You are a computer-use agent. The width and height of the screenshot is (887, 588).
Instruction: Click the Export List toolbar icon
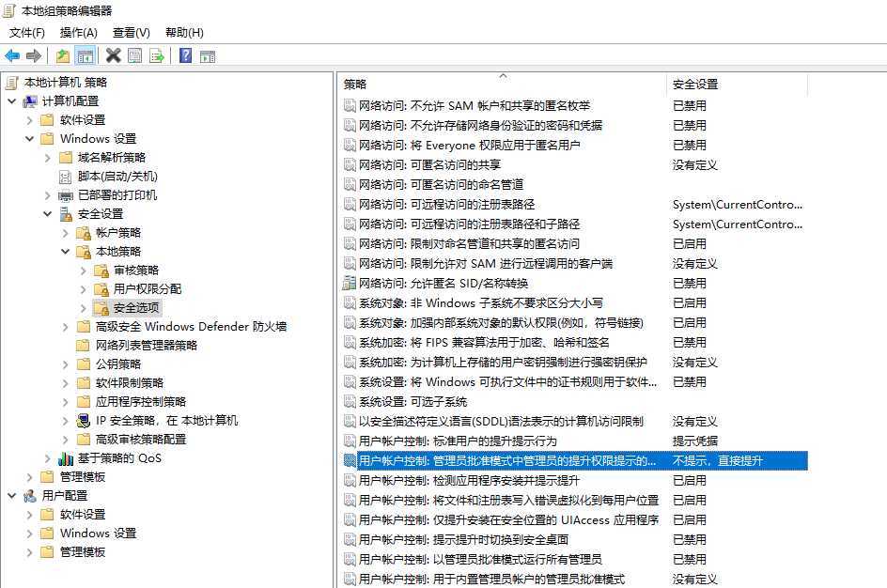[157, 56]
